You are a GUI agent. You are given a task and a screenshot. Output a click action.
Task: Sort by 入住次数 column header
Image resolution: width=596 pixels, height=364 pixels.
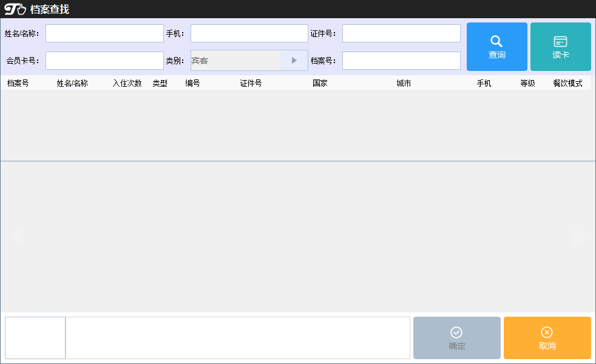[127, 83]
